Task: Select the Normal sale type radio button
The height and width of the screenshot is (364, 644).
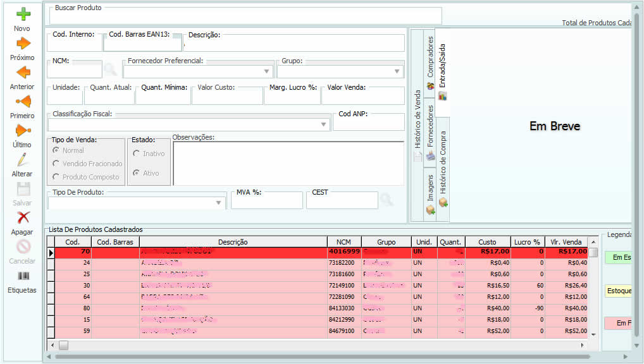Action: [x=56, y=150]
